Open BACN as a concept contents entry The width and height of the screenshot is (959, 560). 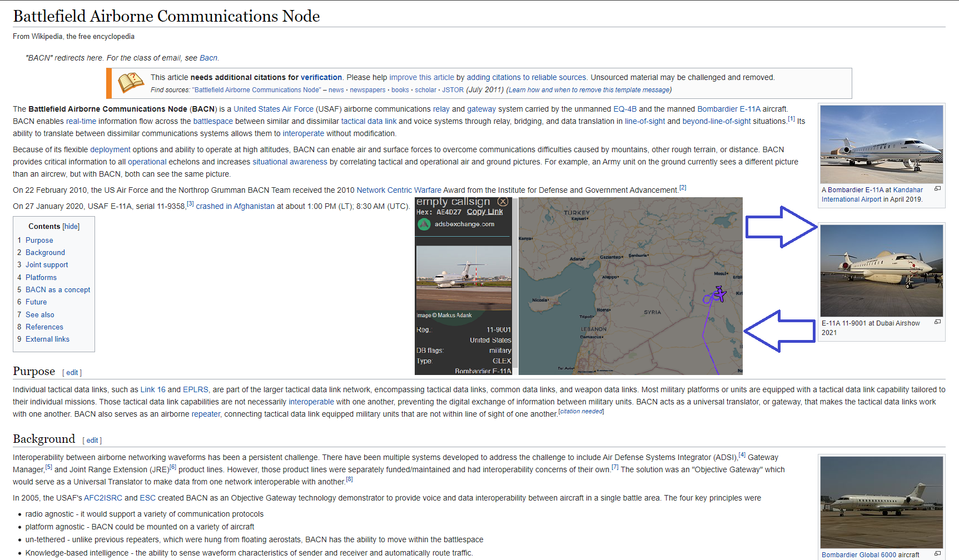point(58,290)
